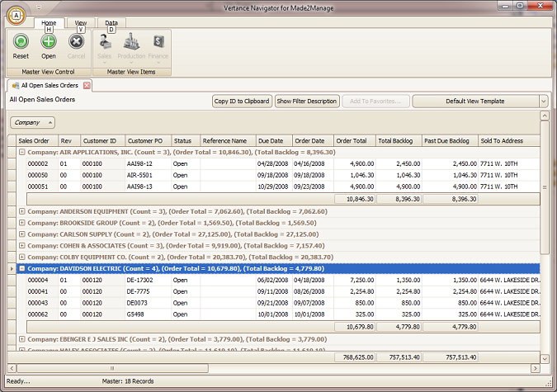Switch to the Data ribbon tab
The height and width of the screenshot is (392, 557).
(111, 23)
